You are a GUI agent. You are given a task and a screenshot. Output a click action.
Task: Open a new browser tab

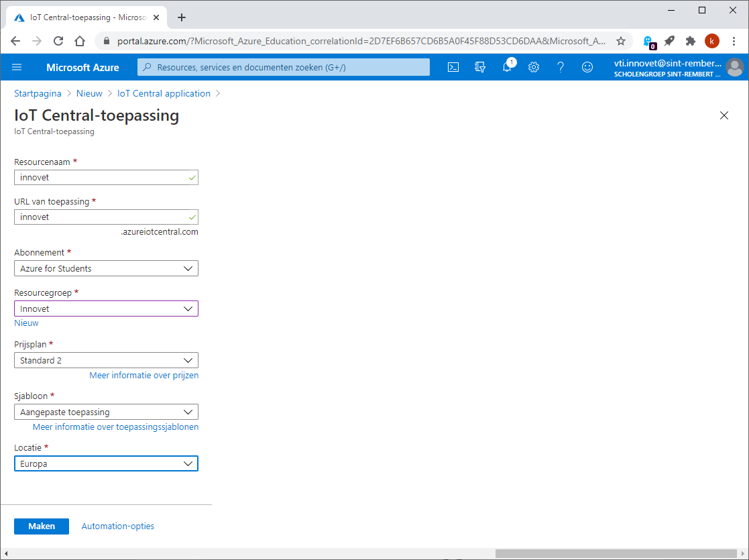click(x=182, y=17)
